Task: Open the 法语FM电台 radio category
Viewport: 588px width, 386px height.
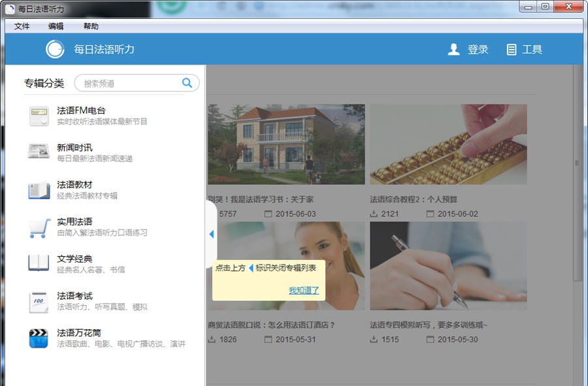Action: click(x=39, y=115)
